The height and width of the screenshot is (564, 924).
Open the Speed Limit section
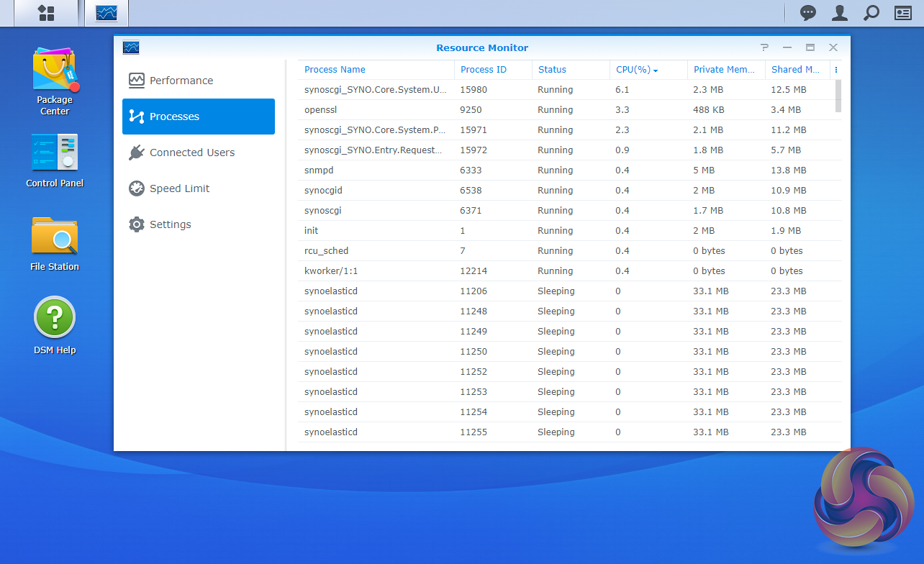point(179,188)
